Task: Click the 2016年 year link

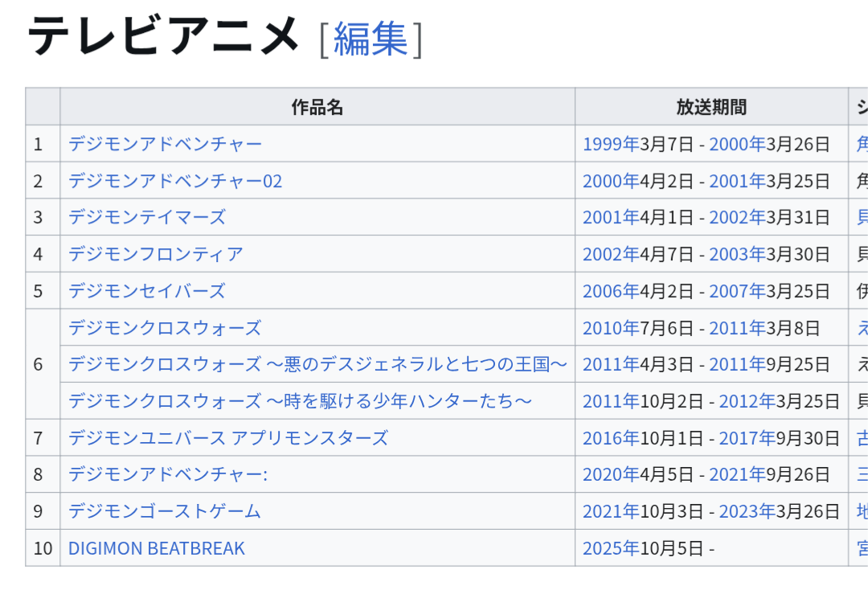Action: click(x=611, y=438)
